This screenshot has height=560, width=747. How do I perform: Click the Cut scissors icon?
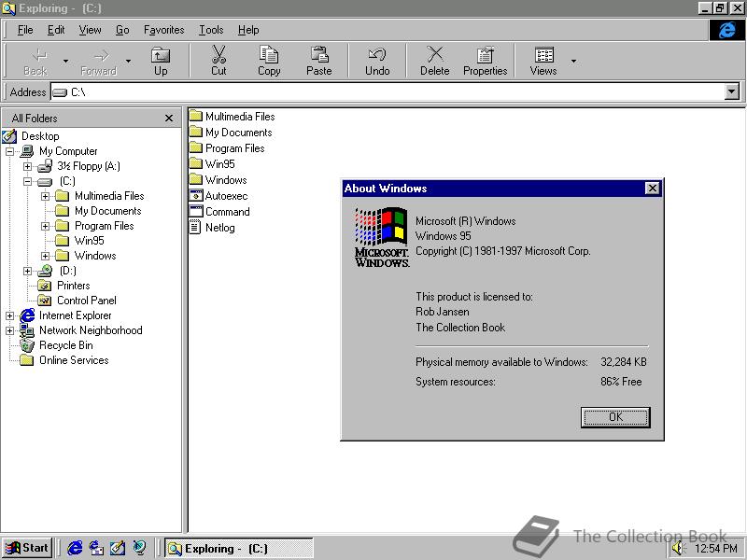click(218, 54)
